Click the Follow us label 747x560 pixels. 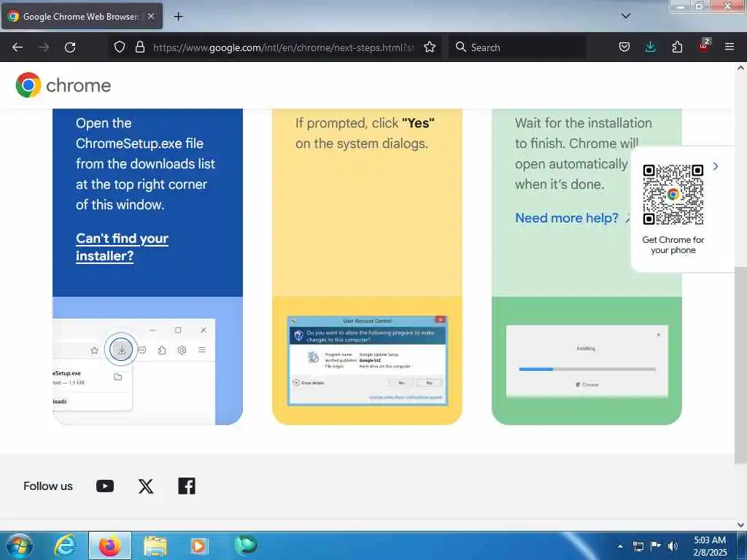[48, 486]
